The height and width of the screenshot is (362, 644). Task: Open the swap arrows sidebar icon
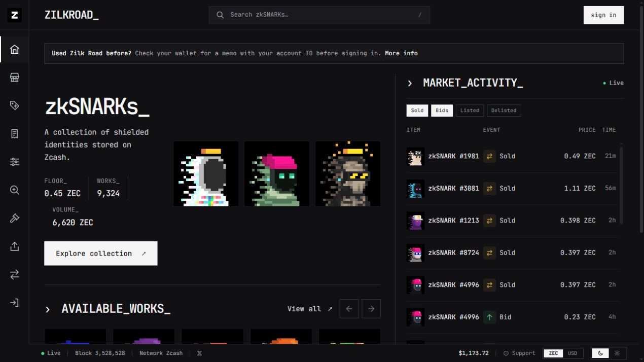pos(14,274)
